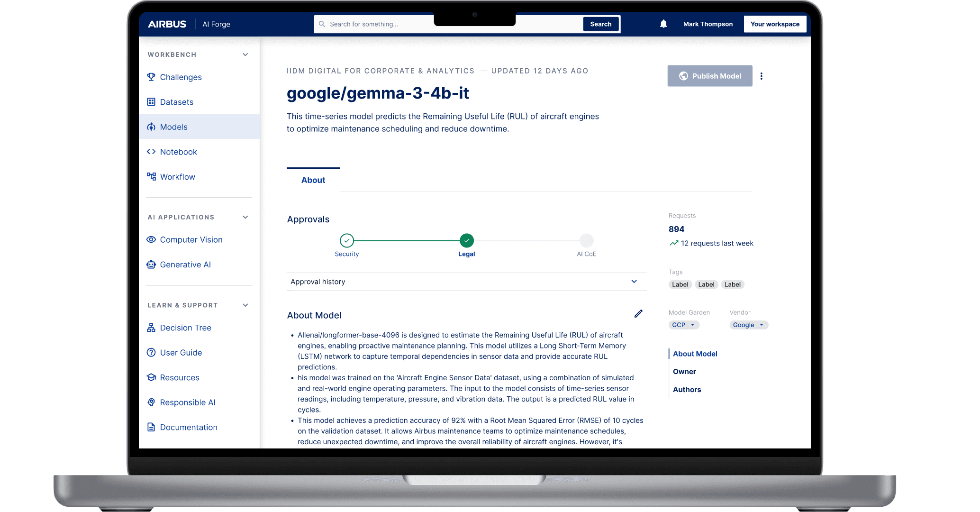
Task: Click the Security approval step circle
Action: 347,240
